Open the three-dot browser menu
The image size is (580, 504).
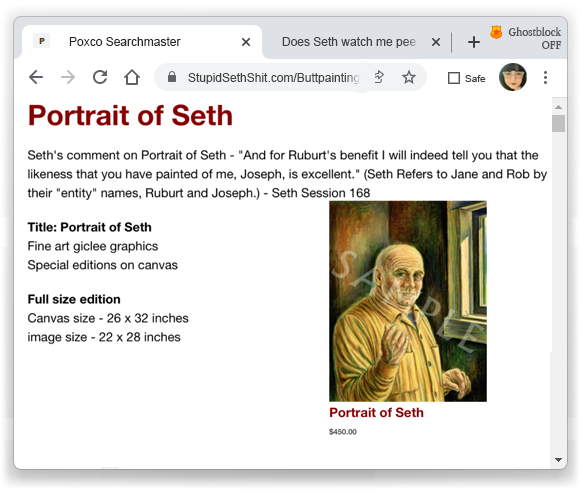[545, 77]
